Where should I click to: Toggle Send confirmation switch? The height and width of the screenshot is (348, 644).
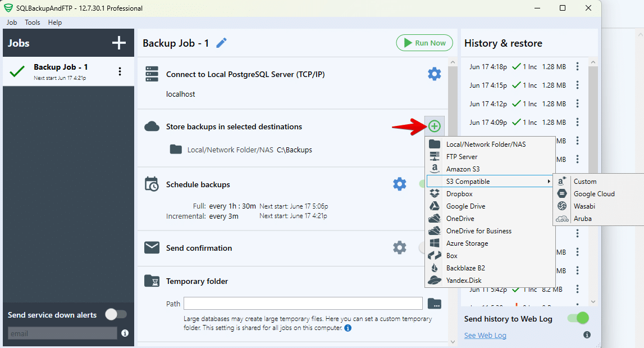tap(422, 247)
